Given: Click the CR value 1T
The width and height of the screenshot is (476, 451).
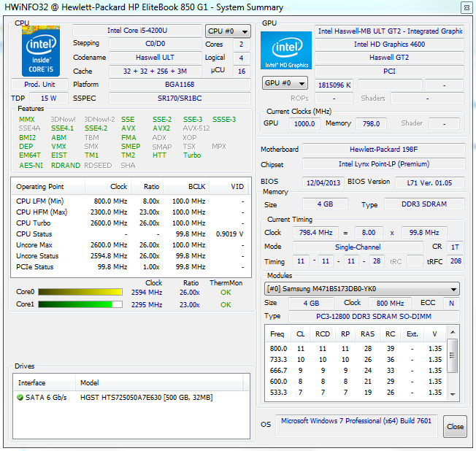Looking at the screenshot, I should pos(456,247).
